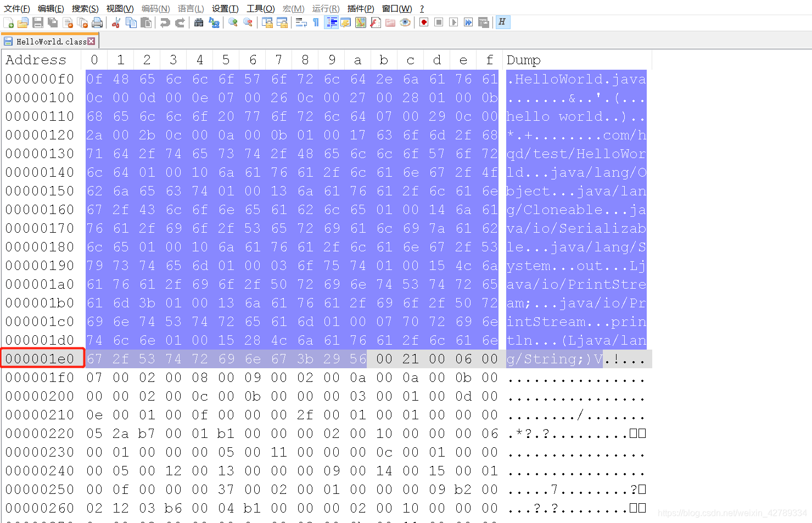Close the HelloWorld.class tab
The image size is (812, 523).
[x=91, y=41]
